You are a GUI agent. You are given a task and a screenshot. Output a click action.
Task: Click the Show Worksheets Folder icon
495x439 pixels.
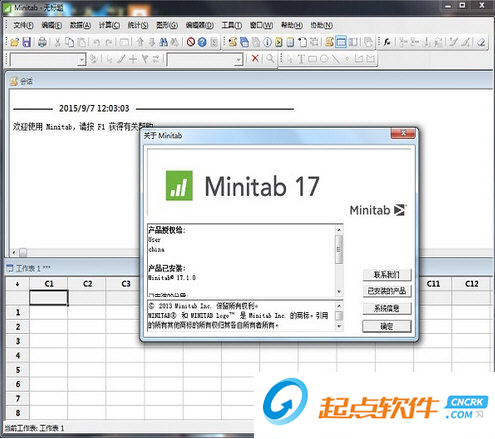[x=244, y=42]
